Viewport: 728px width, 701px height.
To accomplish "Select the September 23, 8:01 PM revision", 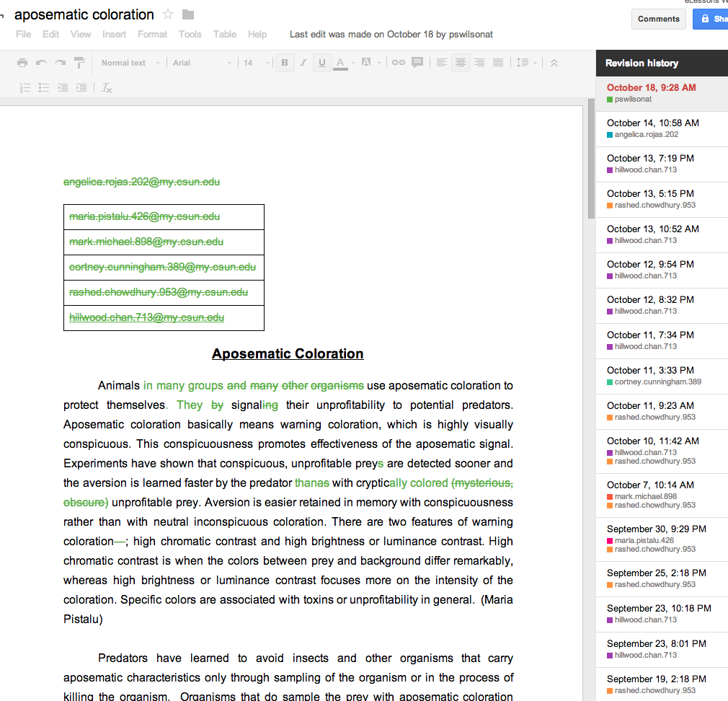I will point(662,650).
